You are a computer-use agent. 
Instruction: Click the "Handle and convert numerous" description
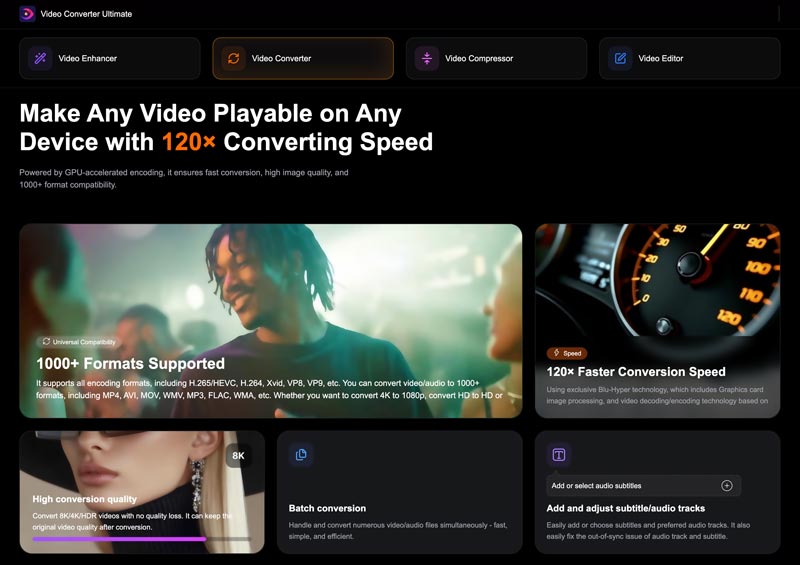pyautogui.click(x=398, y=530)
